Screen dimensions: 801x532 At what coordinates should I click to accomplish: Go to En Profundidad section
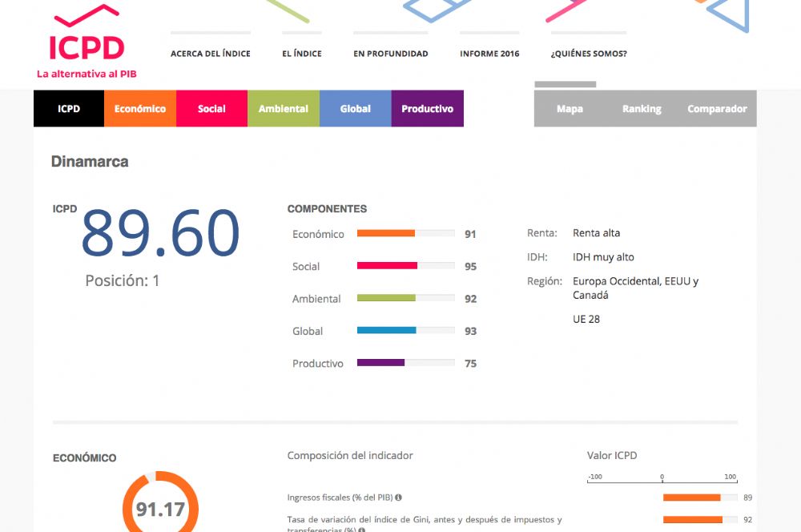390,54
